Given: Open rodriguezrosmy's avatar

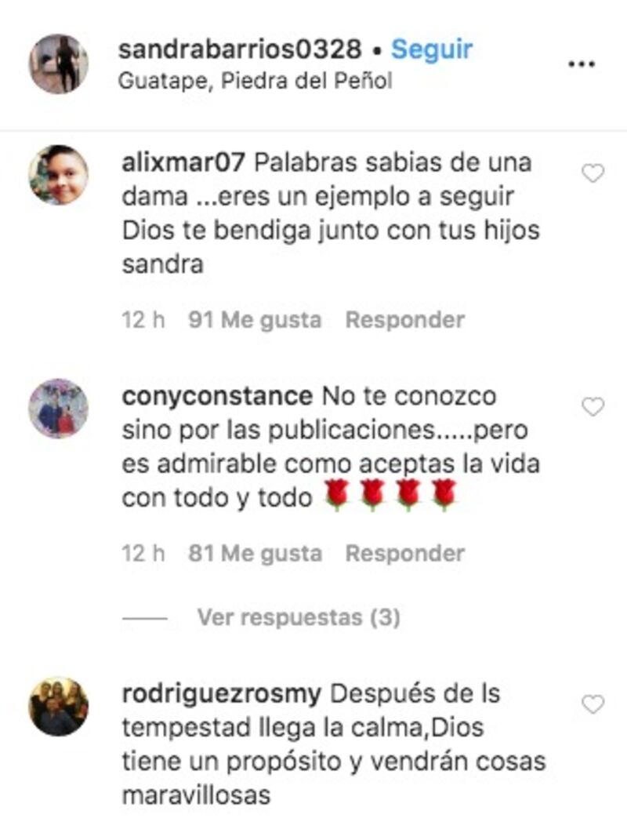Looking at the screenshot, I should pyautogui.click(x=58, y=706).
